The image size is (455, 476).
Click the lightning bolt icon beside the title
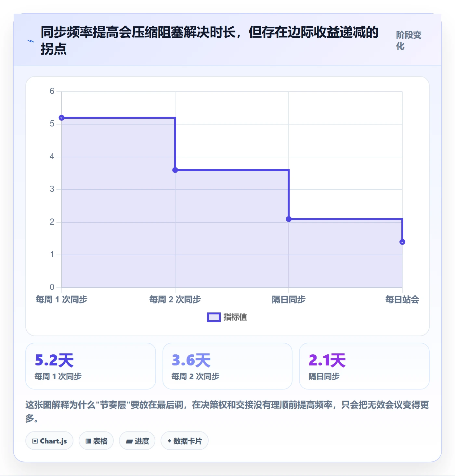coord(31,41)
